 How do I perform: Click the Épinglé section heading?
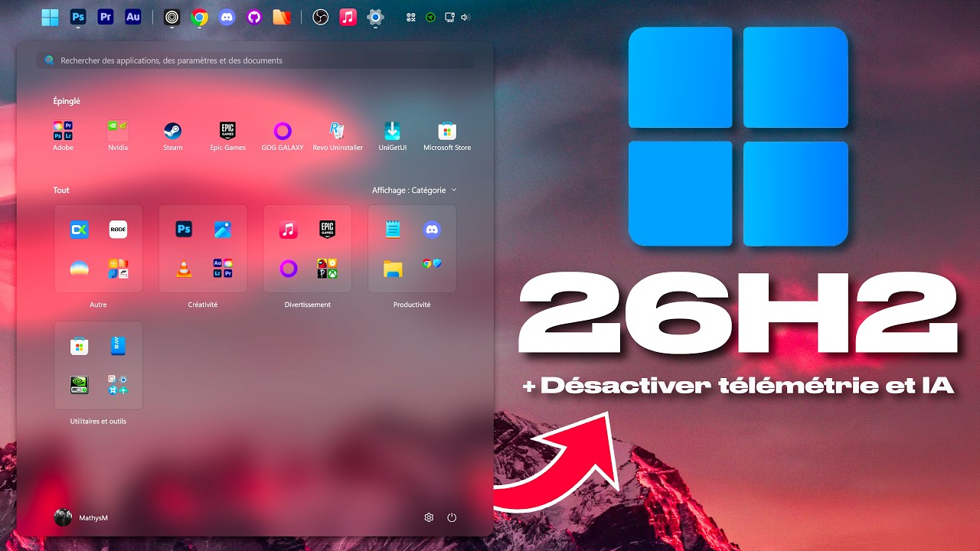point(67,101)
